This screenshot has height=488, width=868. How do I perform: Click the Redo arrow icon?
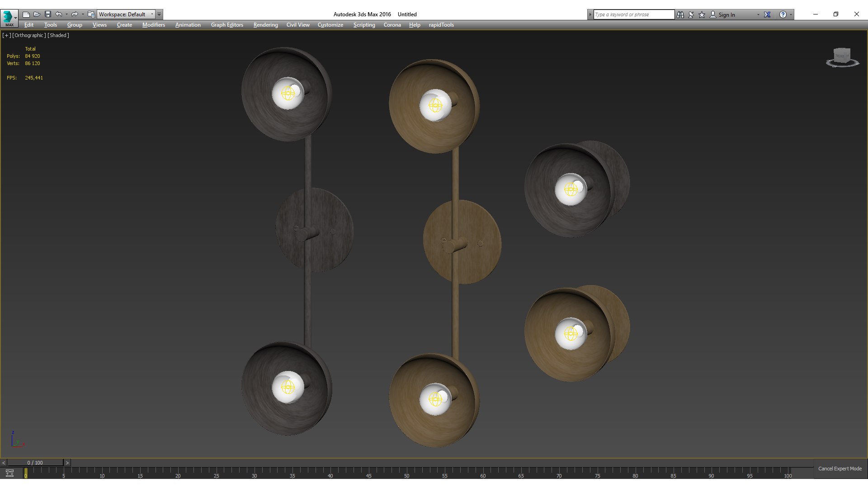[75, 14]
